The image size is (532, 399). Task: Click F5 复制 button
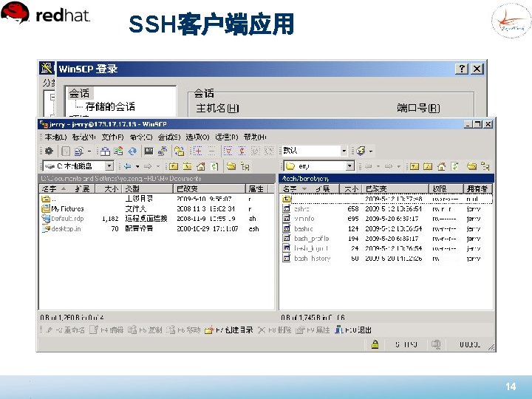click(x=146, y=330)
